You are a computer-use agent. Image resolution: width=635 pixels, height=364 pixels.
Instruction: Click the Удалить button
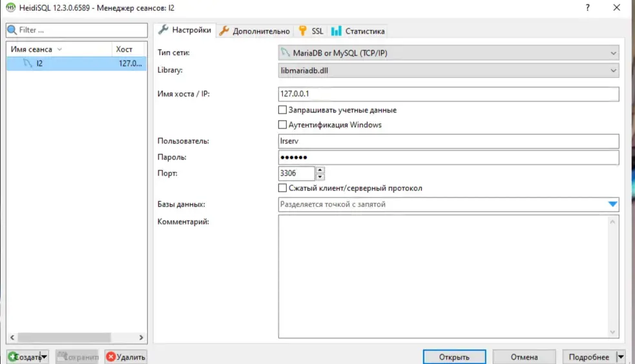coord(126,357)
